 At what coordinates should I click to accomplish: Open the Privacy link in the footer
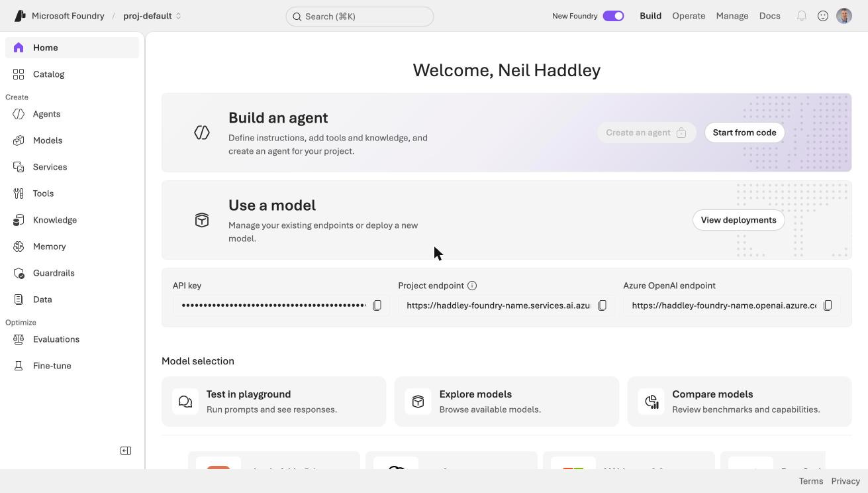click(845, 481)
